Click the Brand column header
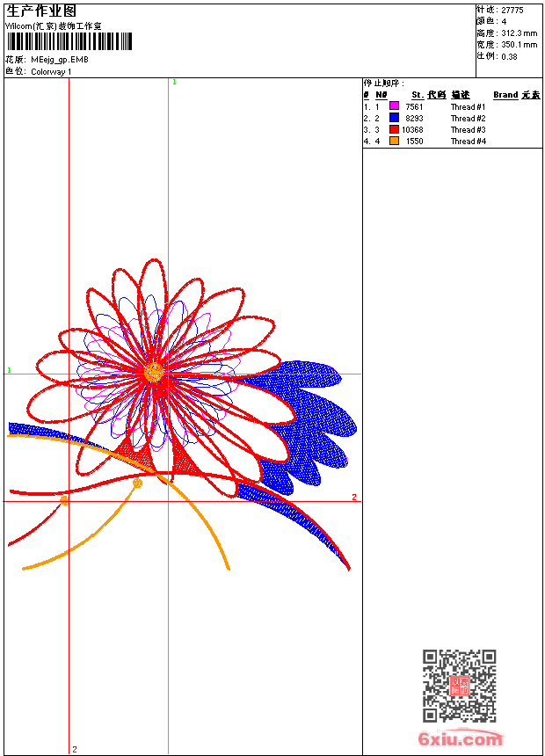The width and height of the screenshot is (545, 756). click(x=505, y=95)
